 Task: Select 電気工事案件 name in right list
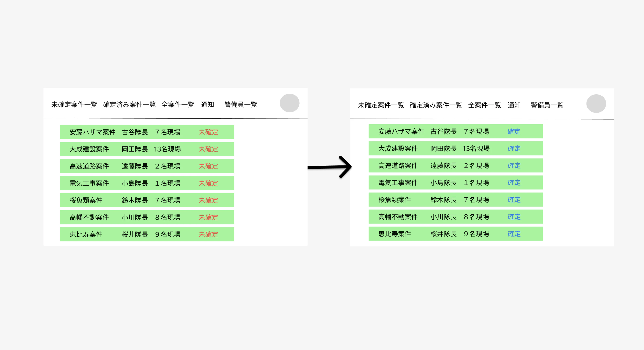[398, 183]
